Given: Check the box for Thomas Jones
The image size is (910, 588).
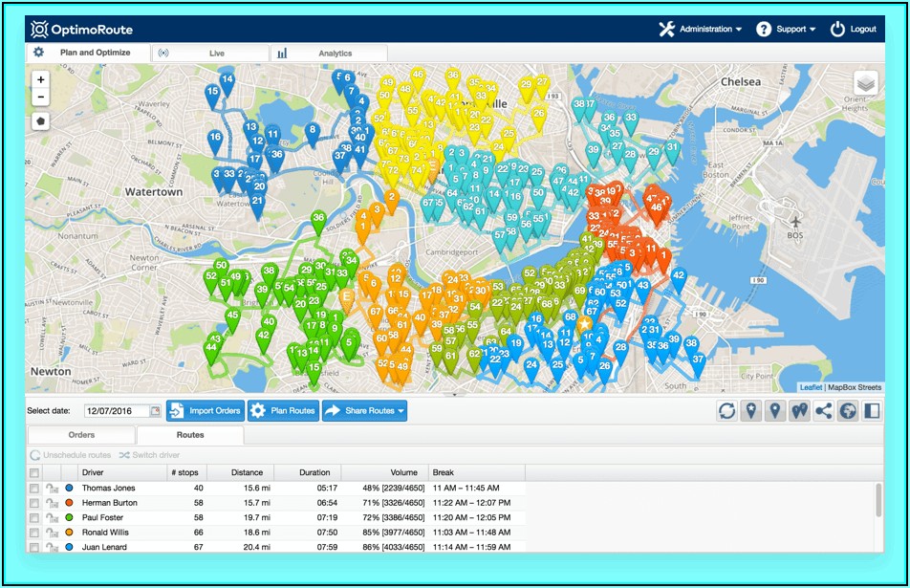Looking at the screenshot, I should pos(34,489).
